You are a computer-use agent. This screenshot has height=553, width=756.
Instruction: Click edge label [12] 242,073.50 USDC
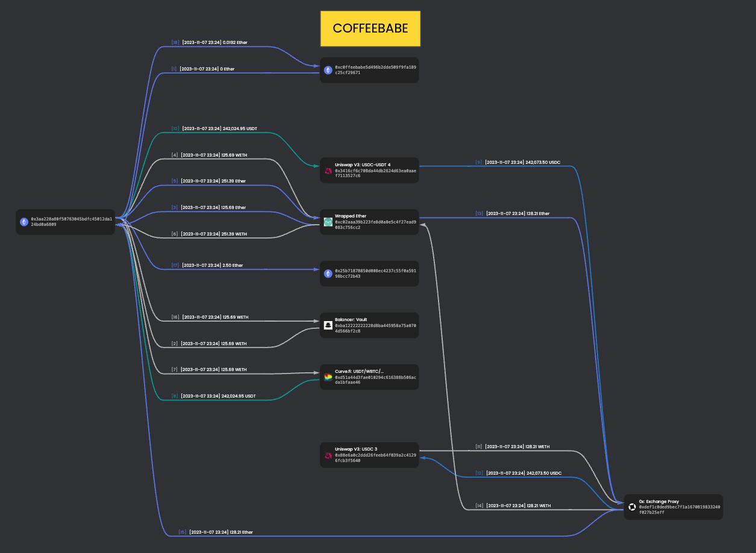click(x=518, y=473)
